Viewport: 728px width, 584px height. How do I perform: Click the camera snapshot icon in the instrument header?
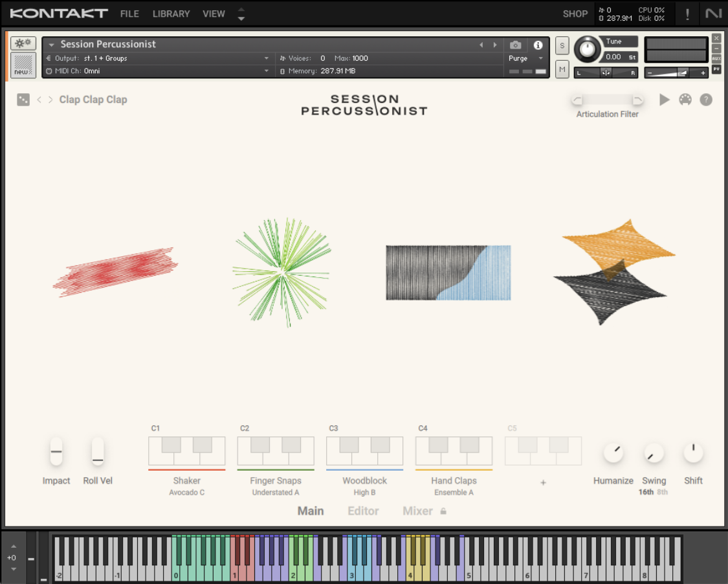coord(515,44)
